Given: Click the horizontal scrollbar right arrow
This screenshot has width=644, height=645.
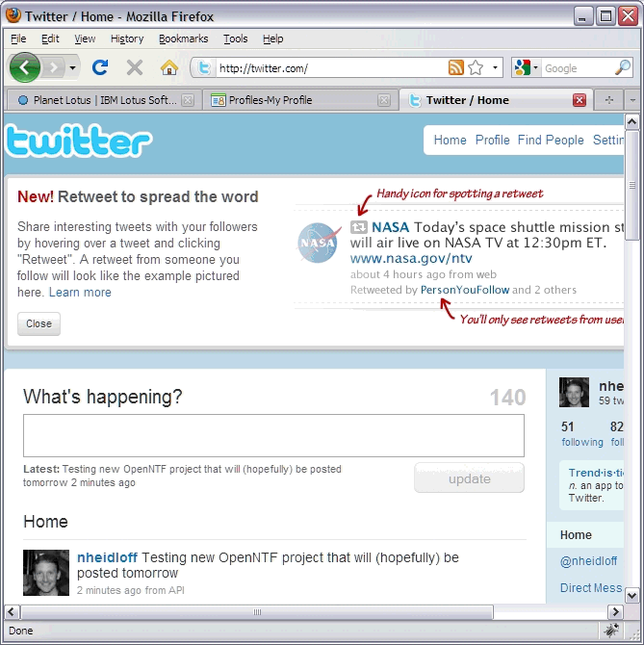Looking at the screenshot, I should click(x=615, y=611).
